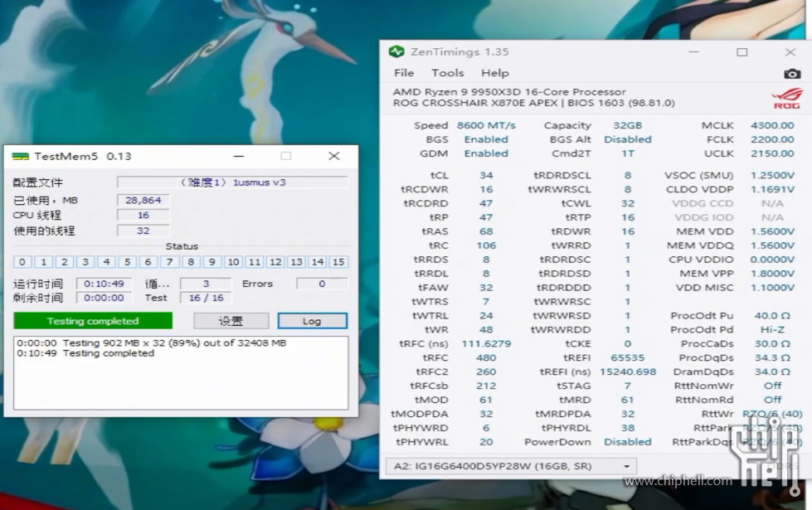The height and width of the screenshot is (510, 812).
Task: Click status thread box 10
Action: pyautogui.click(x=233, y=262)
